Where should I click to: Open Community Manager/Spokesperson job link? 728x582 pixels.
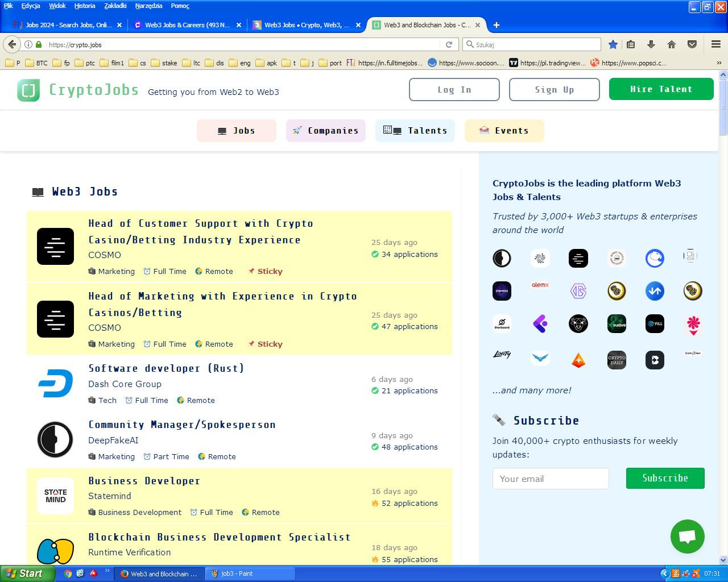pyautogui.click(x=182, y=425)
